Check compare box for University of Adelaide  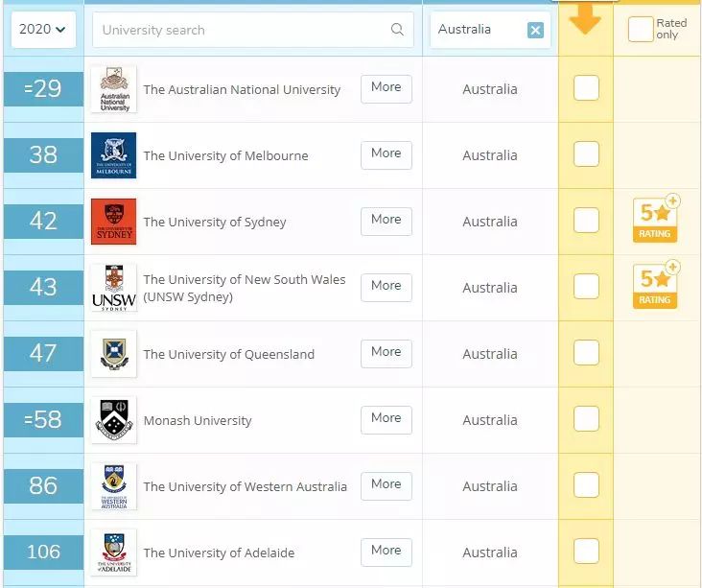click(x=586, y=551)
